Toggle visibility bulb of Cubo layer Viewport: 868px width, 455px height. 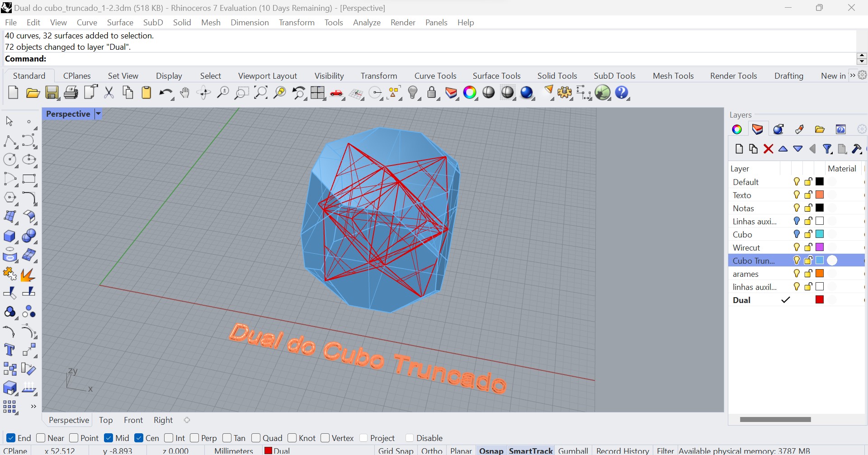[797, 234]
